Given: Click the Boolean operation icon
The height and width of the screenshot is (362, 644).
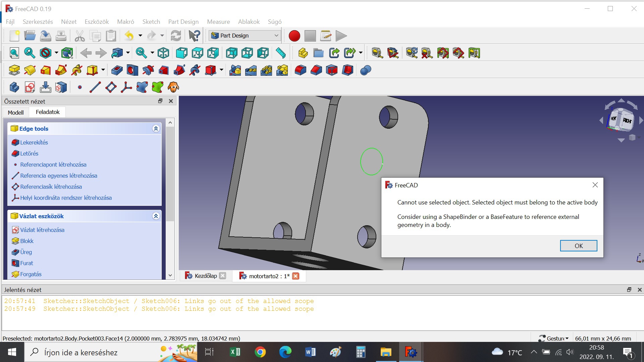Looking at the screenshot, I should (x=365, y=70).
